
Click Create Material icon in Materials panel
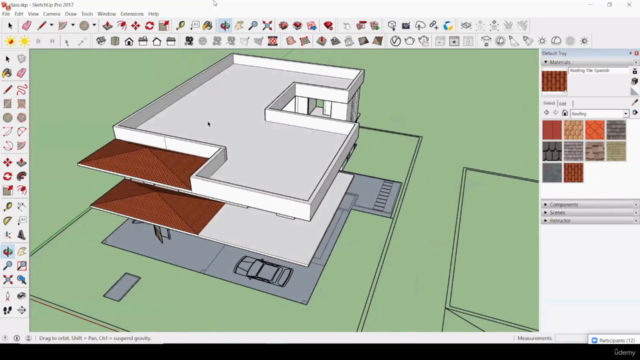(635, 81)
